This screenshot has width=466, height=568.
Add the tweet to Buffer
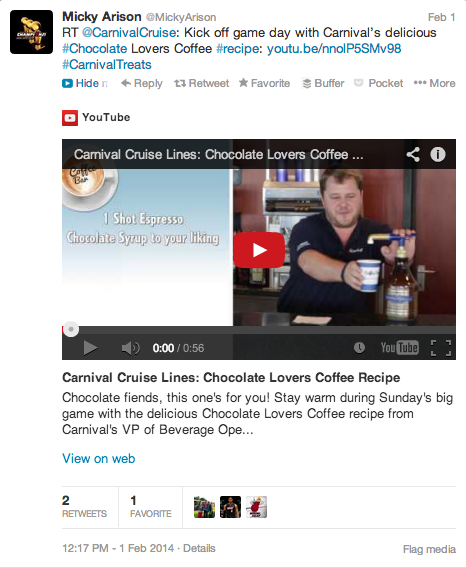point(323,83)
